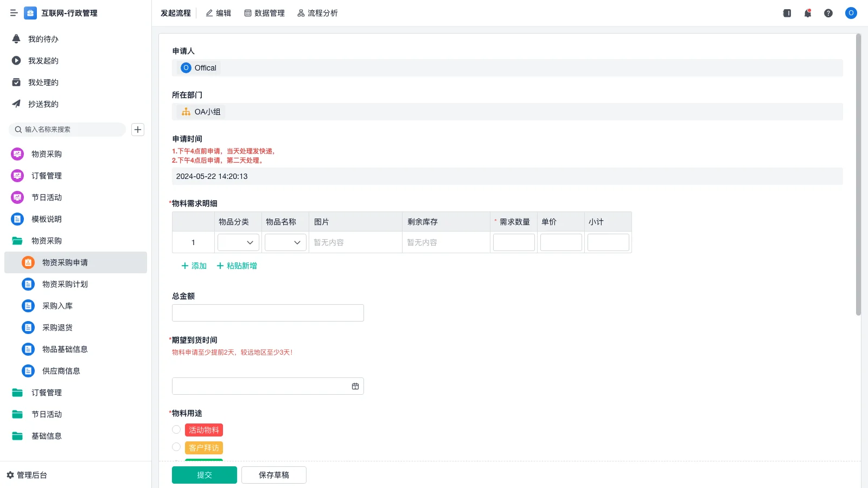868x488 pixels.
Task: Select the 客户拜访 radio option
Action: (x=176, y=447)
